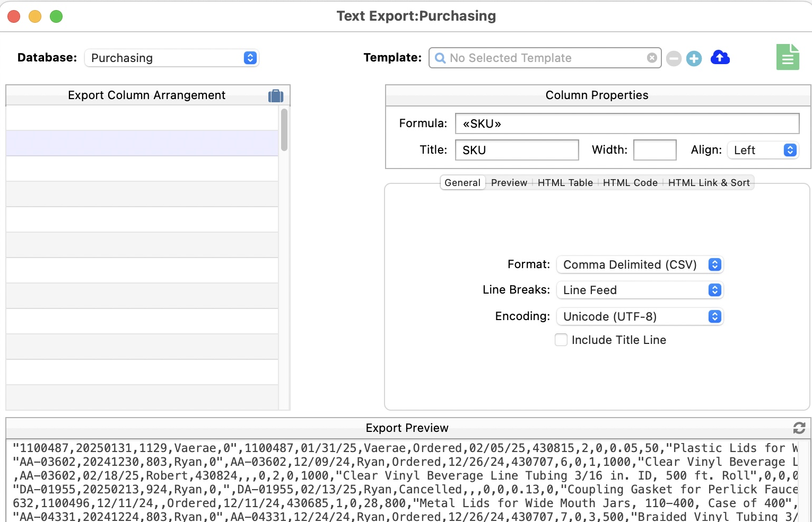Click preview line starting with 632,1100496
Viewport: 812px width, 522px height.
(x=405, y=503)
